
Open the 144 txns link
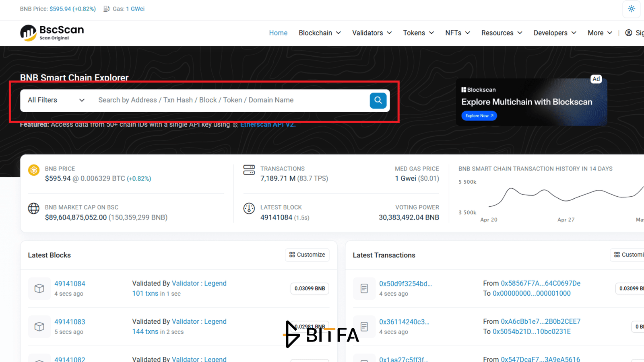145,331
